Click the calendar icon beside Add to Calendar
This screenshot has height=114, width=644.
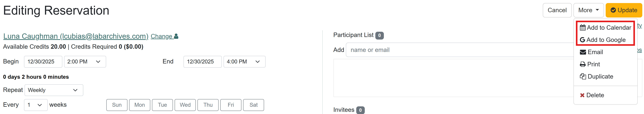(x=582, y=28)
